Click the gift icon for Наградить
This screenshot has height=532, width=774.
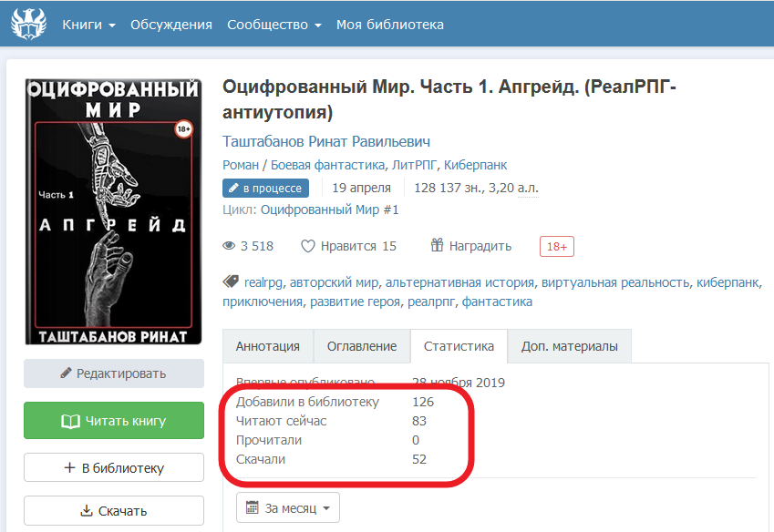tap(437, 245)
